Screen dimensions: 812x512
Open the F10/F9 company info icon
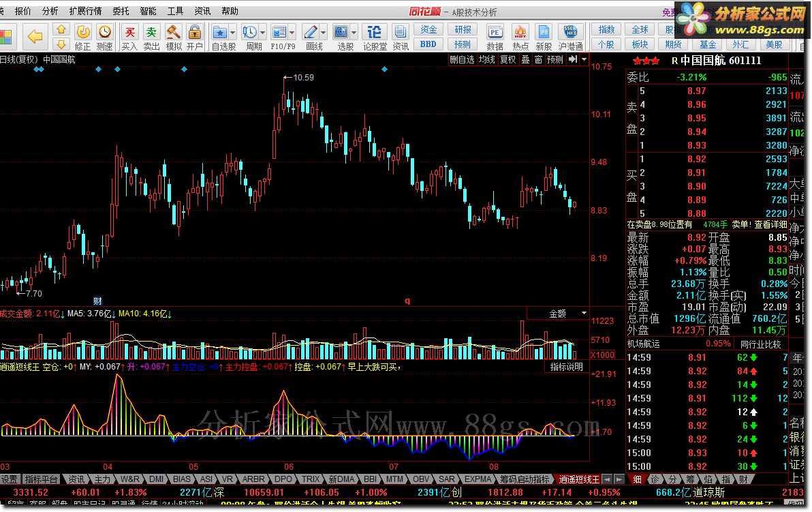tap(279, 33)
